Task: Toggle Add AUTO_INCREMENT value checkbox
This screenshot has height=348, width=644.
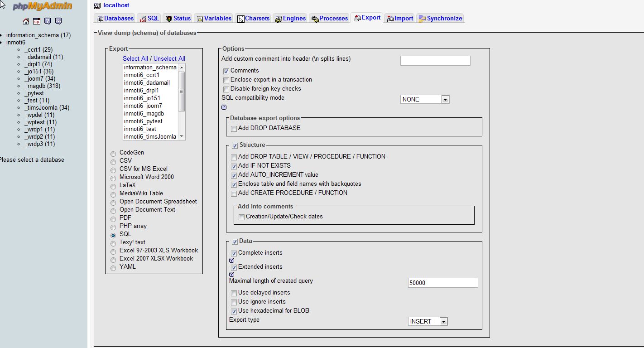Action: 234,175
